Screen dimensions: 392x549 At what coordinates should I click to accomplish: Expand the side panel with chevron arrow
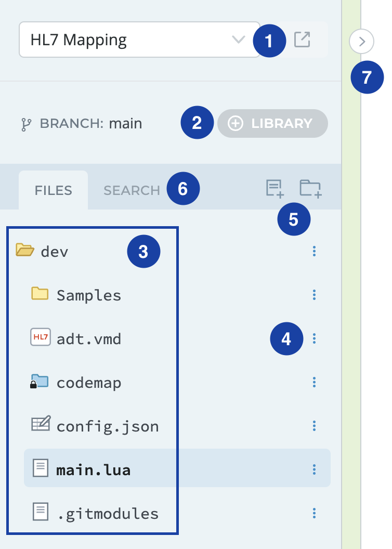point(362,41)
